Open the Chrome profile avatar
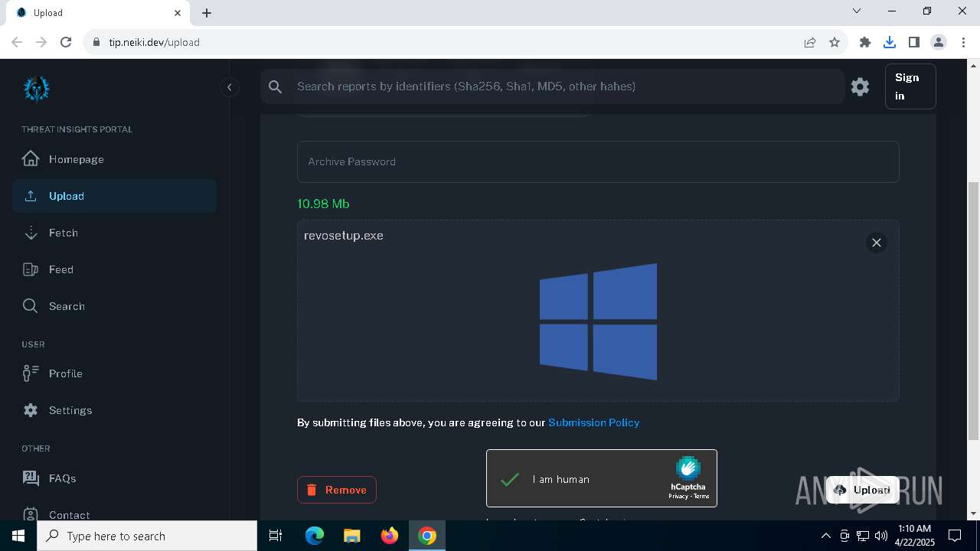The height and width of the screenshot is (551, 980). tap(939, 42)
